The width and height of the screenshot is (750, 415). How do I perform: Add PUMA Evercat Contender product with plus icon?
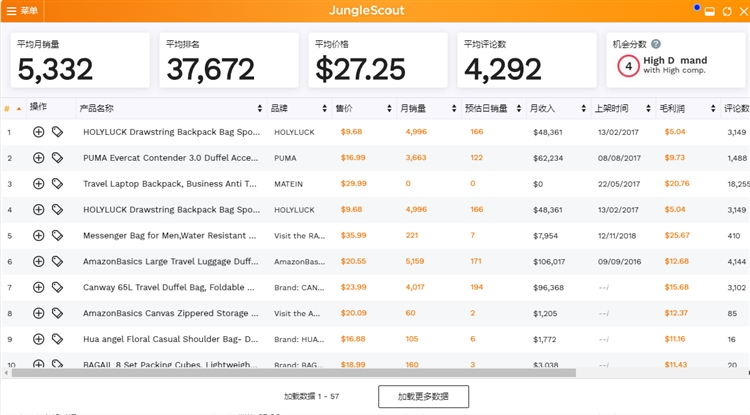coord(38,158)
